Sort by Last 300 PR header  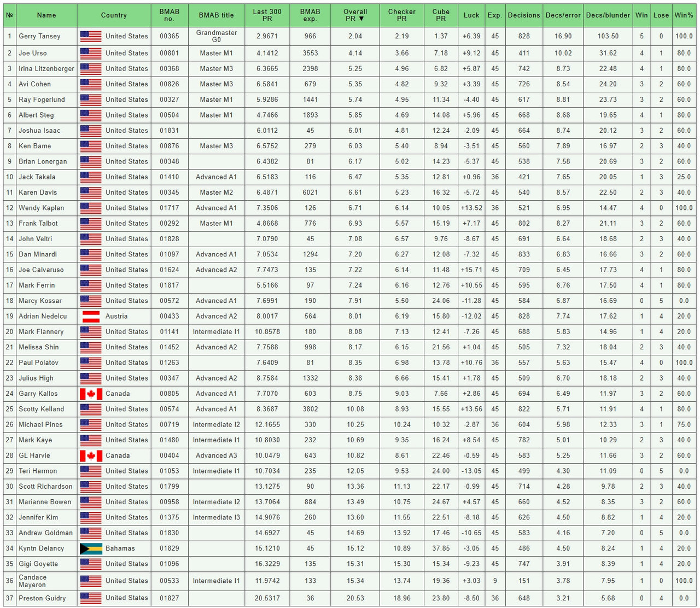click(267, 15)
